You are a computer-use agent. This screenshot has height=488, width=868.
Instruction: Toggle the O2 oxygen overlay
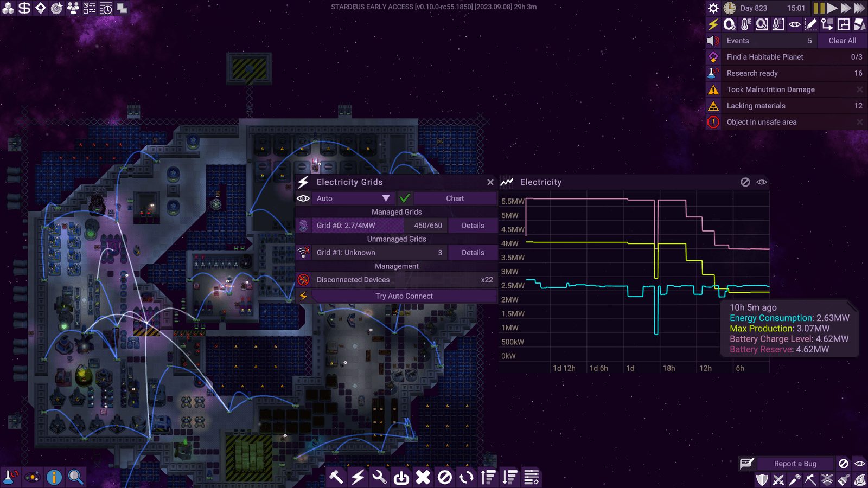[x=730, y=24]
